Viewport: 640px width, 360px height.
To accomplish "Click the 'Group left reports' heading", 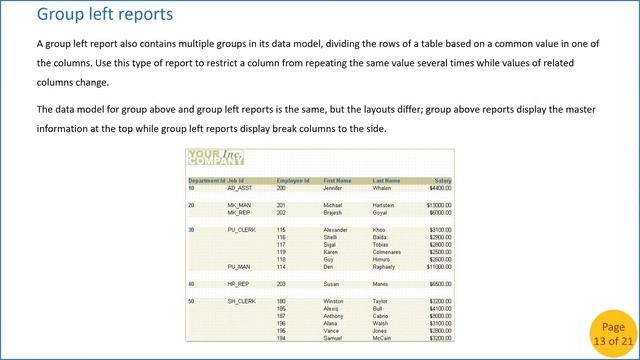I will pyautogui.click(x=105, y=14).
